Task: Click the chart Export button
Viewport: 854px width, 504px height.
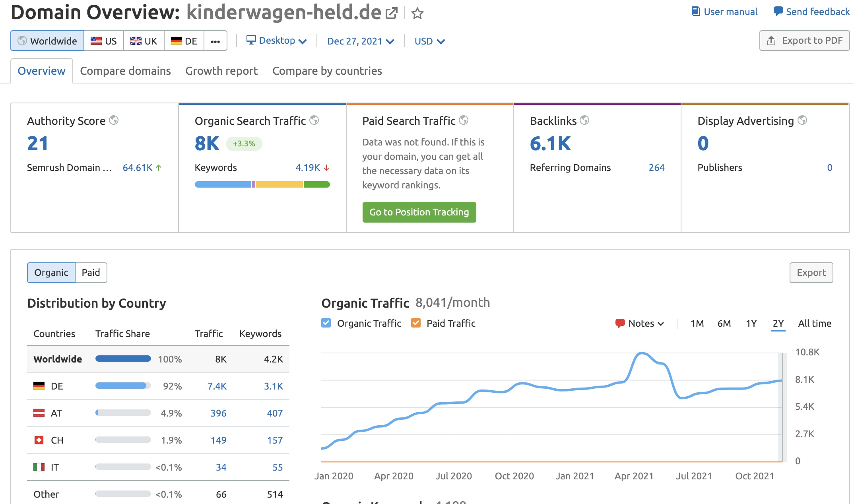Action: pyautogui.click(x=811, y=273)
